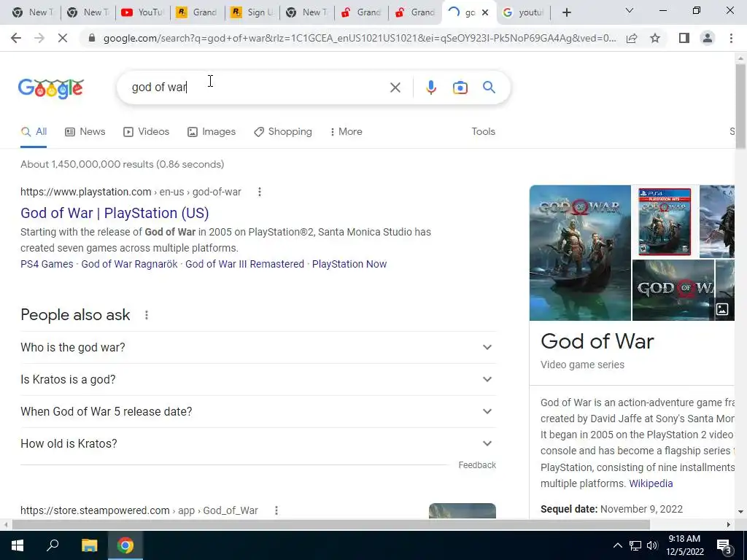Select the All results tab
The image size is (747, 560).
34,131
